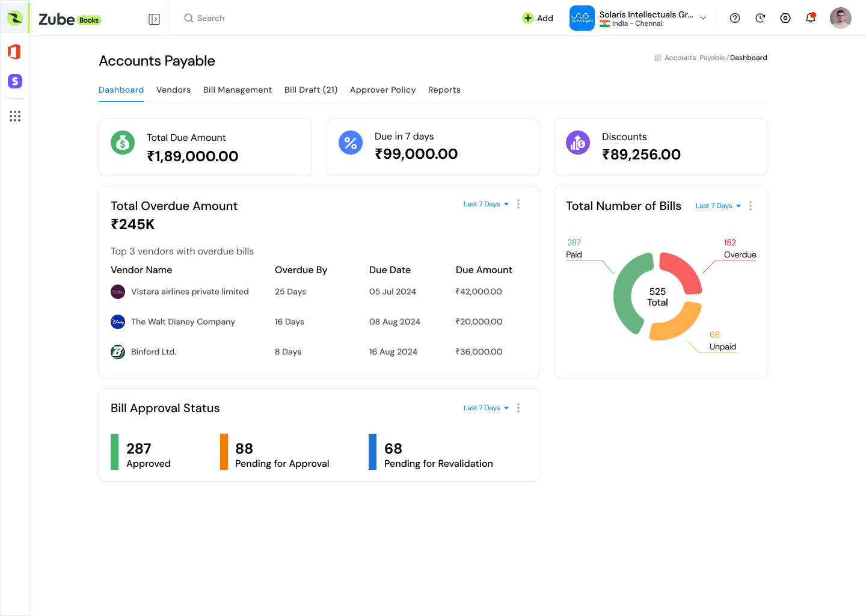Open Last 7 Days filter for Total Number of Bills
The height and width of the screenshot is (616, 866).
718,206
